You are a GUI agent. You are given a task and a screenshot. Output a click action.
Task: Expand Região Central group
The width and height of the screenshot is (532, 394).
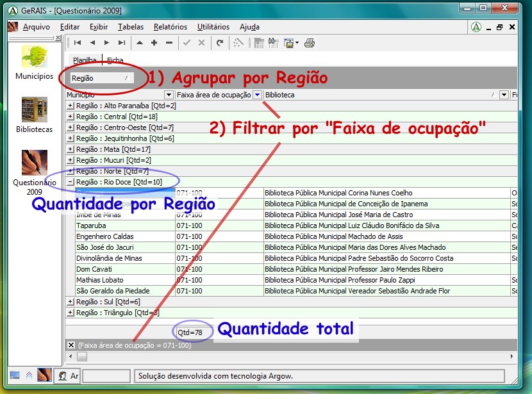click(70, 117)
